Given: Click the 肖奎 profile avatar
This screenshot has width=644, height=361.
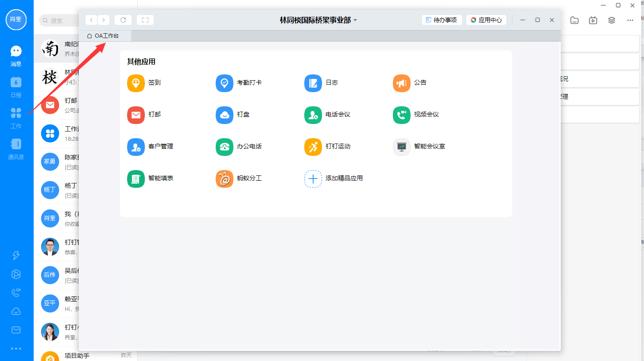Looking at the screenshot, I should pyautogui.click(x=16, y=19).
